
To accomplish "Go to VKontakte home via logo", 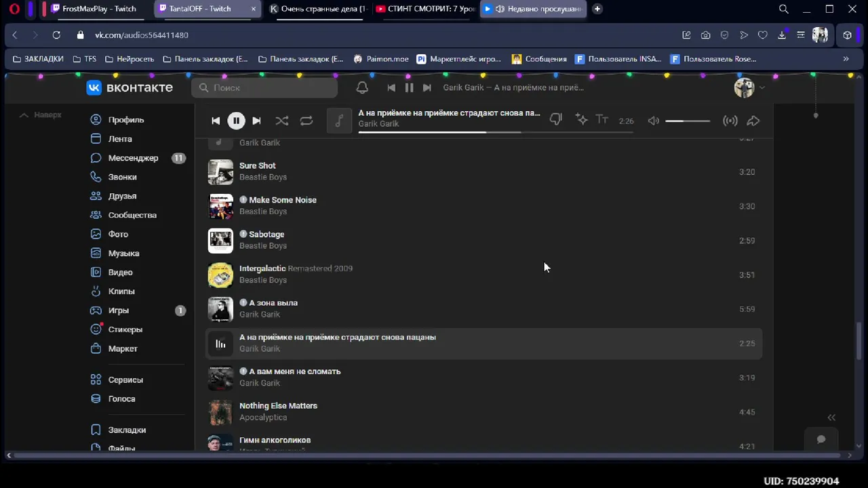I will [130, 87].
